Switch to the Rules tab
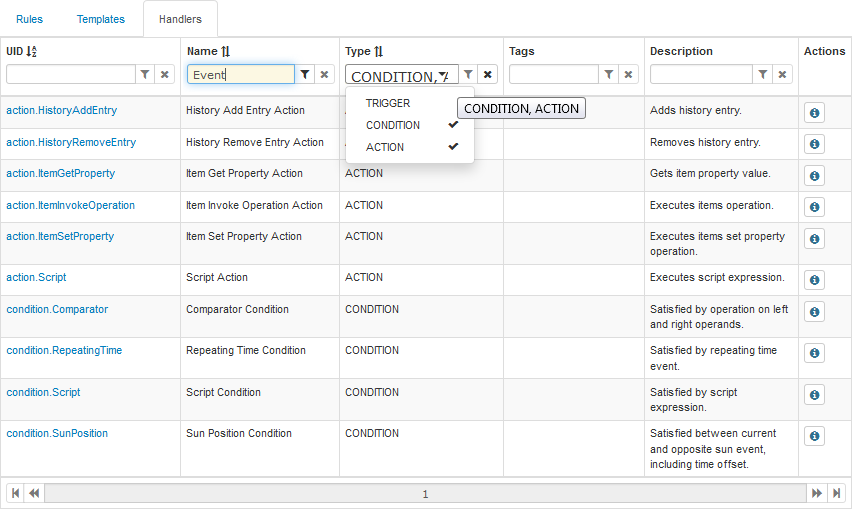This screenshot has width=852, height=509. pos(29,19)
